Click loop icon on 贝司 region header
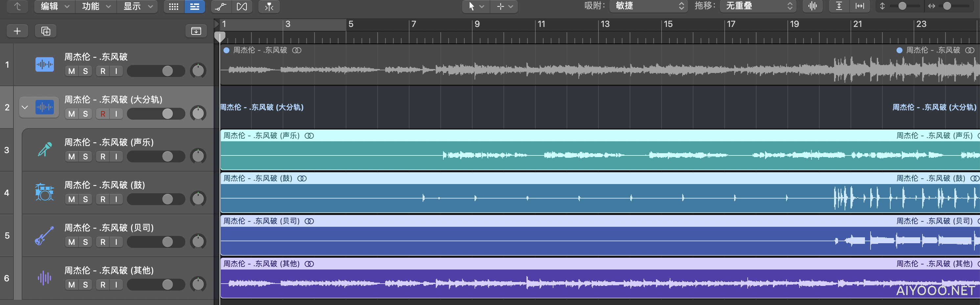 point(309,221)
